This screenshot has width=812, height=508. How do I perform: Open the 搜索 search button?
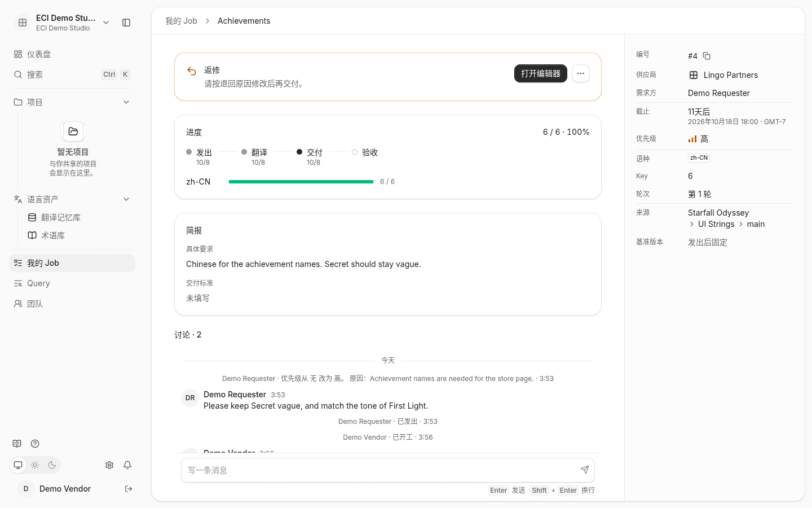point(72,75)
